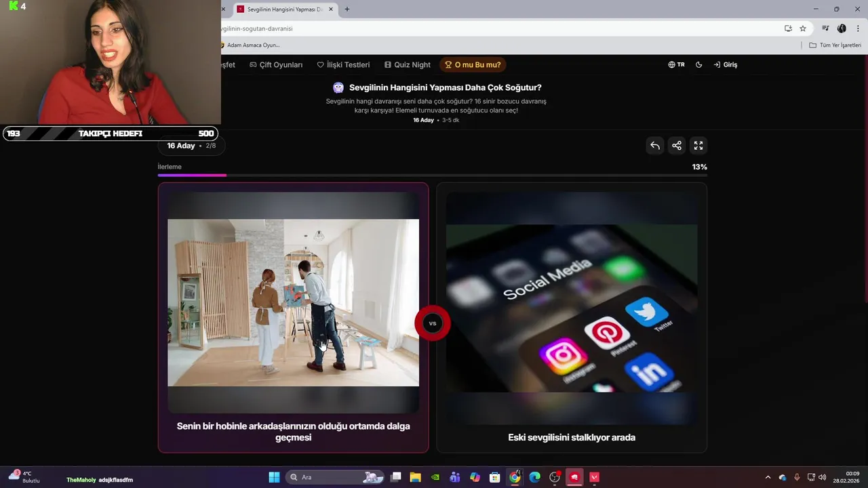Bookmark this page with star icon
Image resolution: width=868 pixels, height=488 pixels.
coord(803,28)
